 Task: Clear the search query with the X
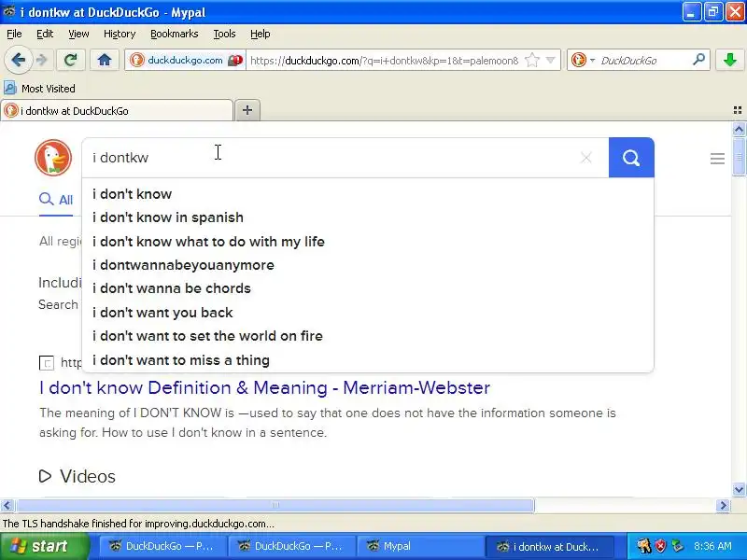(586, 158)
